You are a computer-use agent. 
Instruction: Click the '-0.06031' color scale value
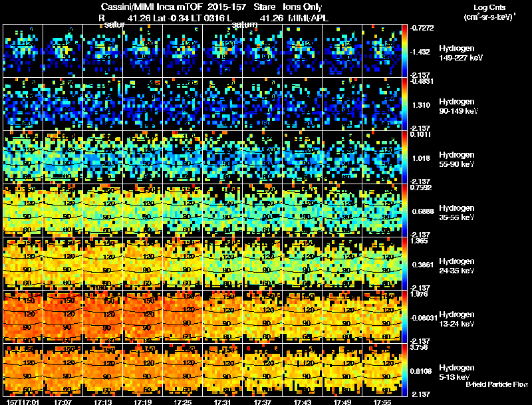pos(423,318)
